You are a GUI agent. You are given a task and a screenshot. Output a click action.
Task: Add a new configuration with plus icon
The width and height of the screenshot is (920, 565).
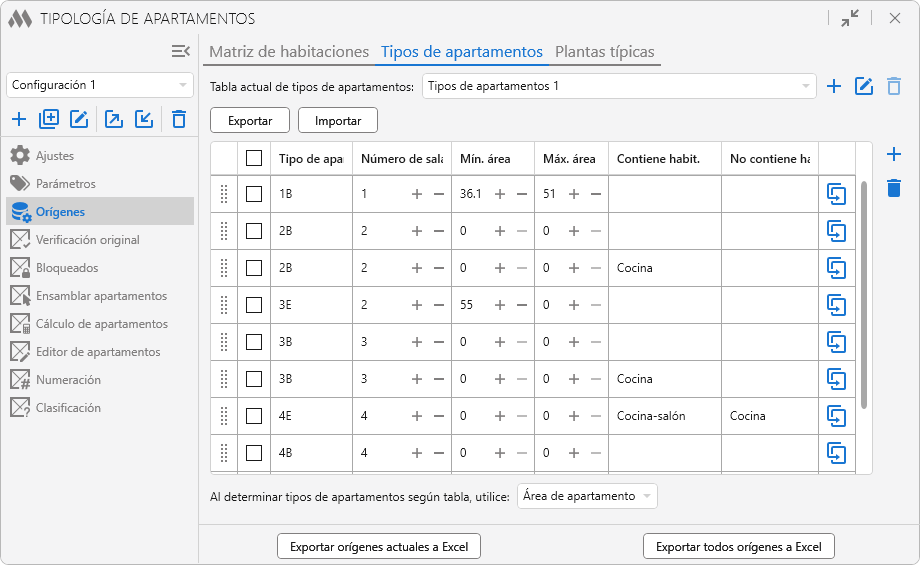pos(19,120)
